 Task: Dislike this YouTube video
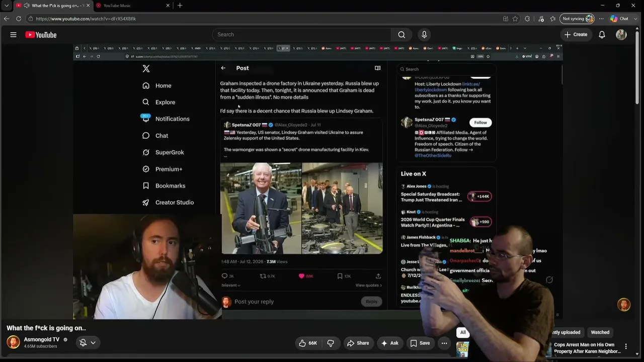point(331,343)
